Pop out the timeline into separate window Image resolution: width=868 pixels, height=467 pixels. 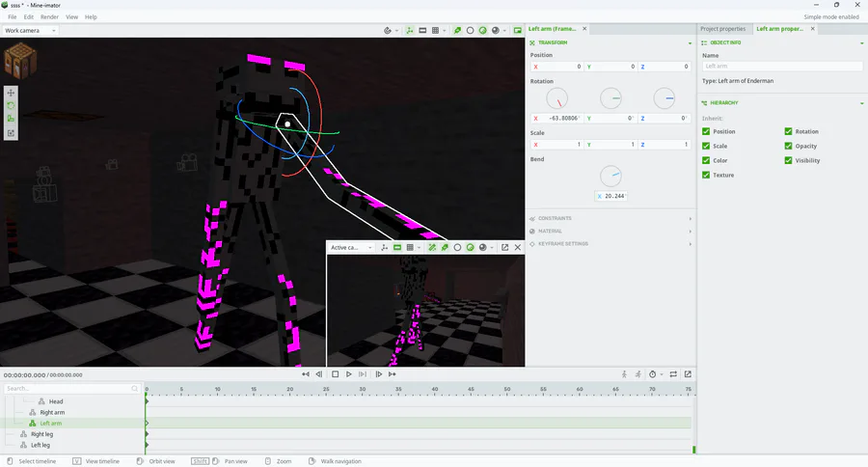pos(688,374)
